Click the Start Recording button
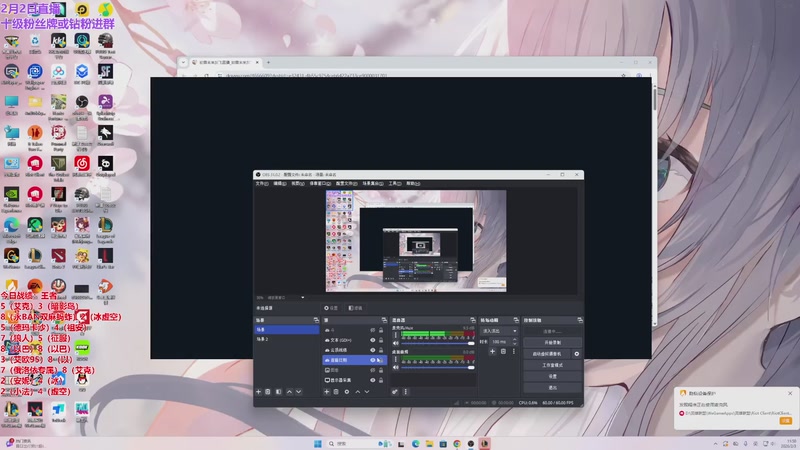The height and width of the screenshot is (450, 800). [x=553, y=342]
